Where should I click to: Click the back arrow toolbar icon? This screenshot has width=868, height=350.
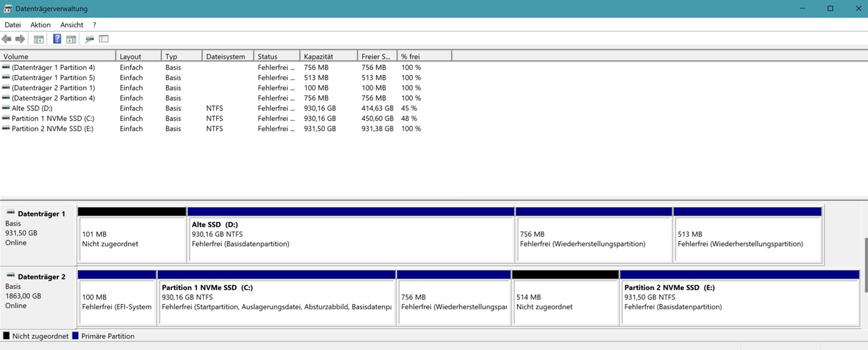[x=7, y=39]
